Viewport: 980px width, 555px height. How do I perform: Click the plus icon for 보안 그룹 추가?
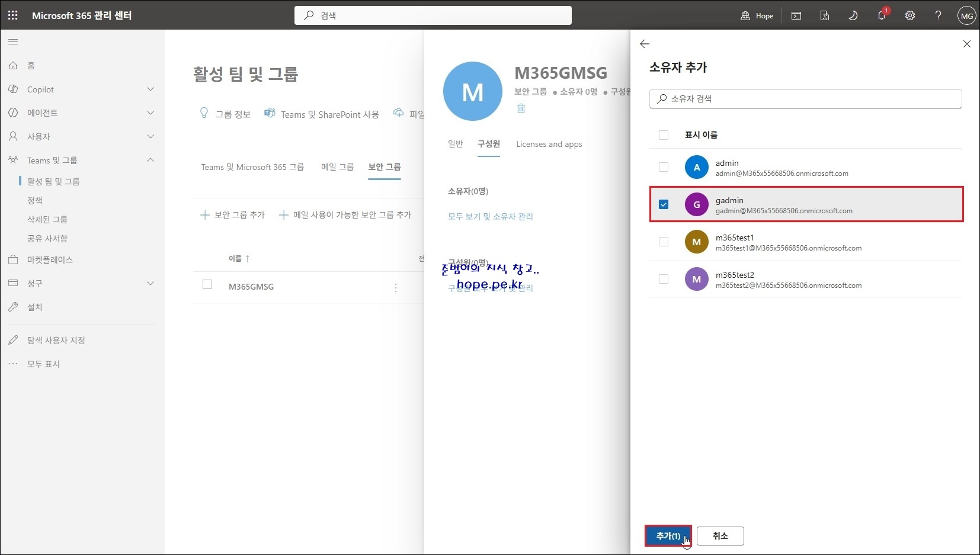pos(205,215)
